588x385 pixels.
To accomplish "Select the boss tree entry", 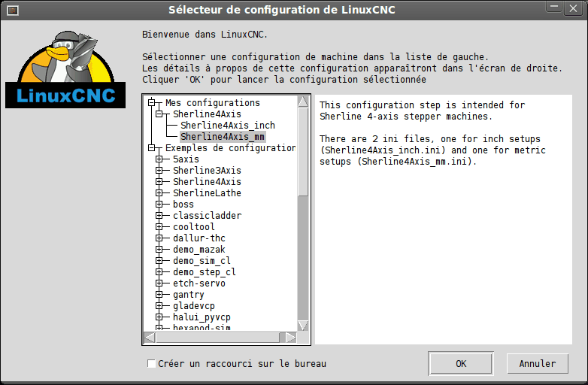I will (183, 204).
